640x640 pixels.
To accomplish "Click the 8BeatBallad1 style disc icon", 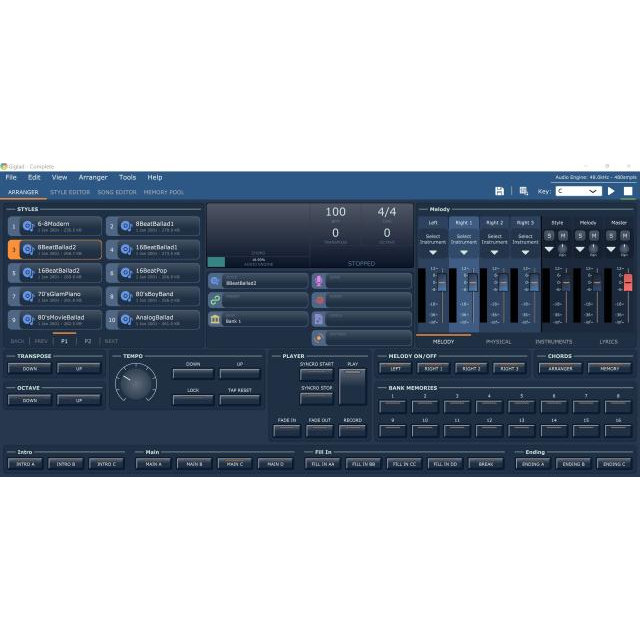I will pos(126,226).
